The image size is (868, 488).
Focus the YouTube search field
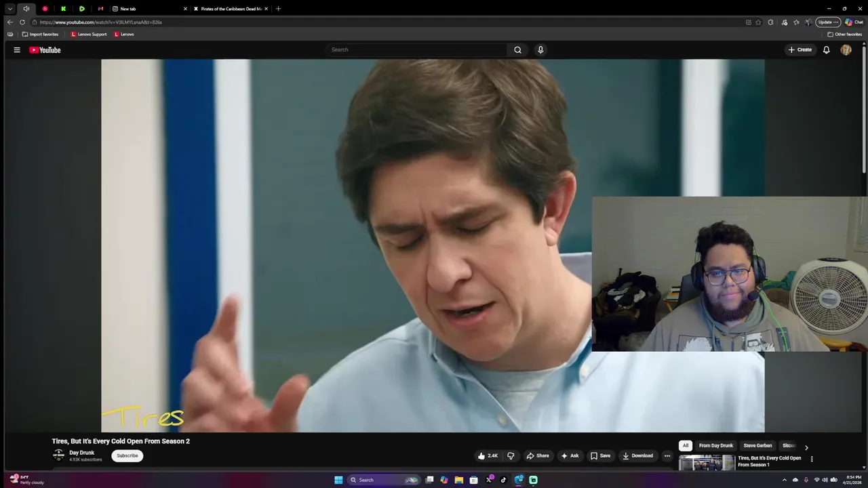[x=417, y=49]
